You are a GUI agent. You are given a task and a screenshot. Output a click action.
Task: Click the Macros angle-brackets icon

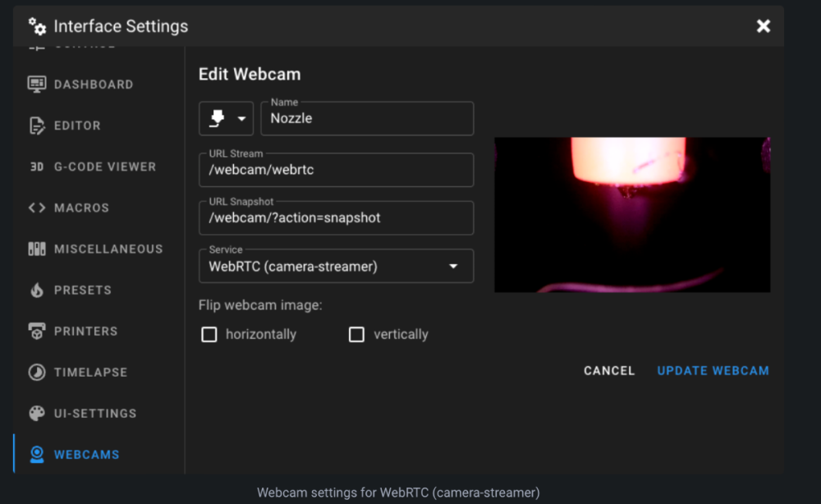click(36, 207)
